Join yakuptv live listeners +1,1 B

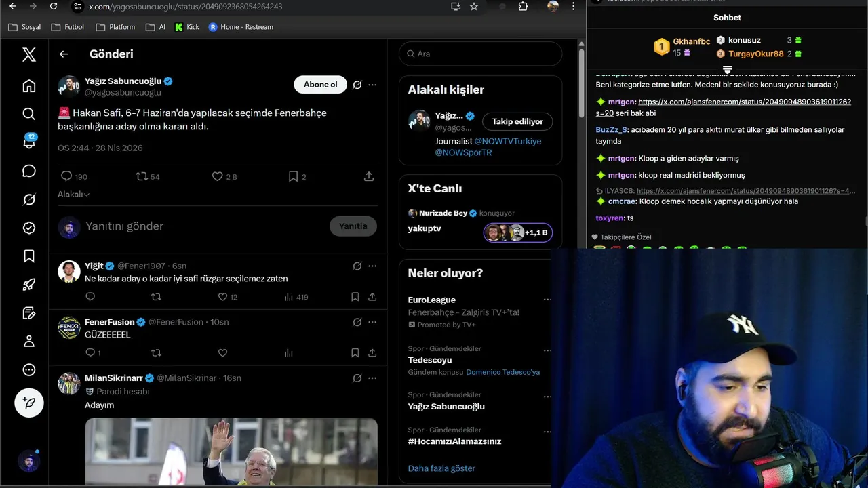click(518, 232)
